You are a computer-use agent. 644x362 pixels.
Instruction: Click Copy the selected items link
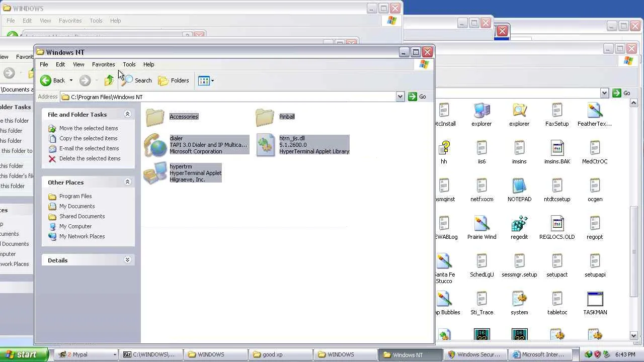click(x=89, y=138)
